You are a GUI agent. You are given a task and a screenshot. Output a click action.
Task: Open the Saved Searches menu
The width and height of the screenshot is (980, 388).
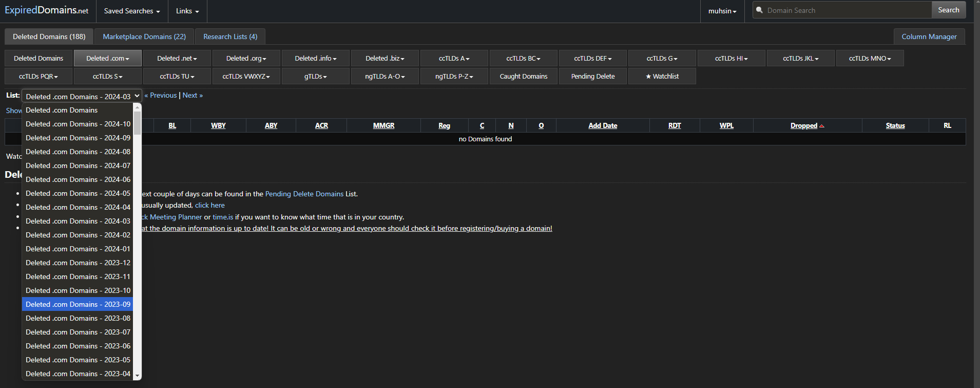pyautogui.click(x=132, y=11)
